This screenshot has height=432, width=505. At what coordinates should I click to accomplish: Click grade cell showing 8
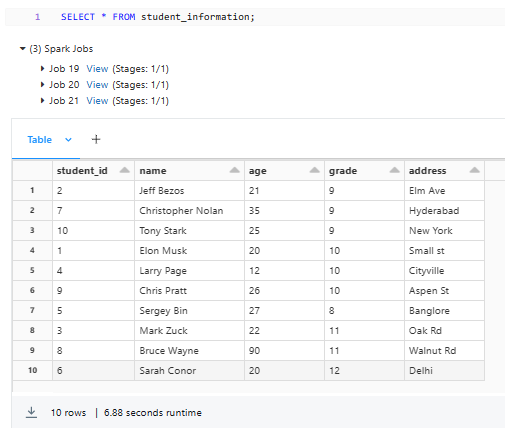[364, 311]
